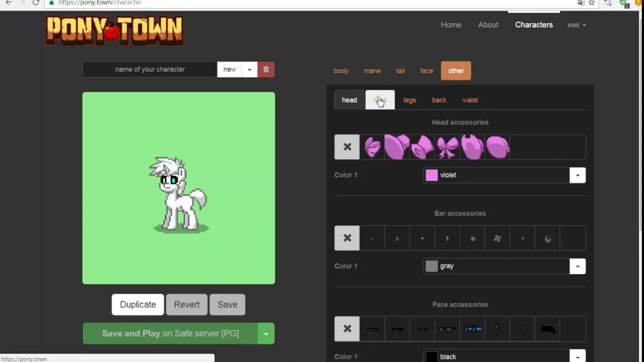Reload the page in the browser
Image resolution: width=644 pixels, height=362 pixels.
pos(35,3)
